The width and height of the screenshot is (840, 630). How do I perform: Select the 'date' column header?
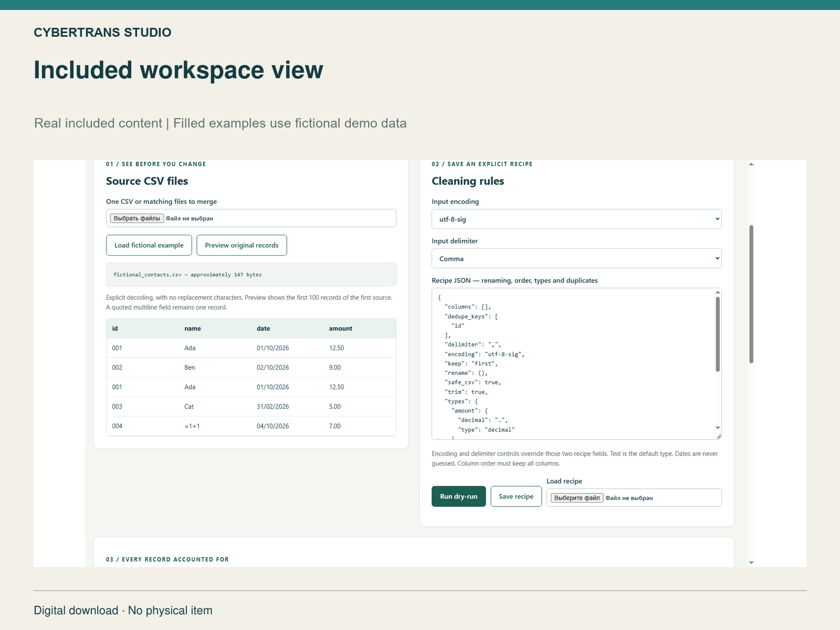[264, 329]
